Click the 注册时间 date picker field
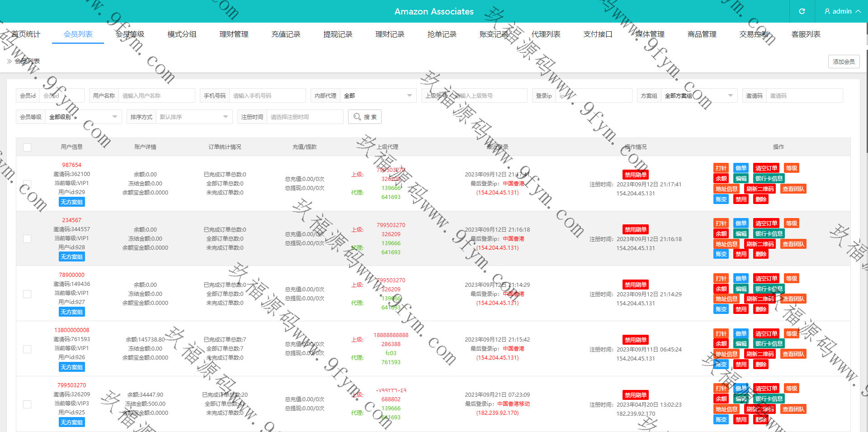The height and width of the screenshot is (432, 868). click(x=304, y=117)
